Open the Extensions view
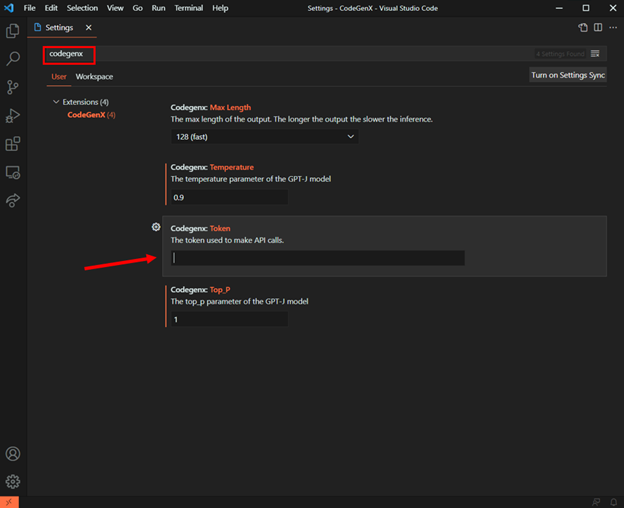 [x=13, y=144]
